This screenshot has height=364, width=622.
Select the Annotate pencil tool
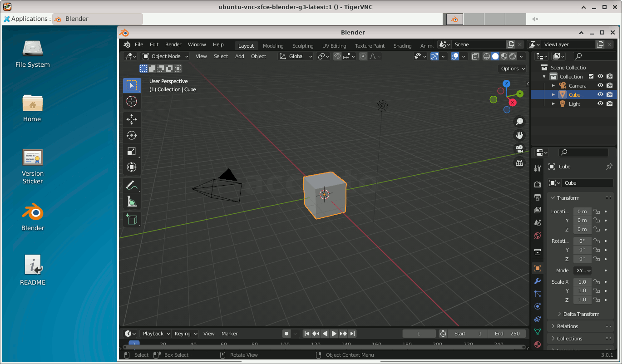132,185
